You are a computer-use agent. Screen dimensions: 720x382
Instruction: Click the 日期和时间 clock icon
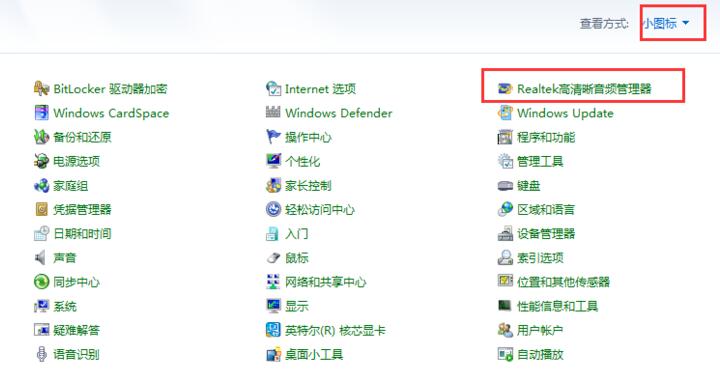click(41, 234)
